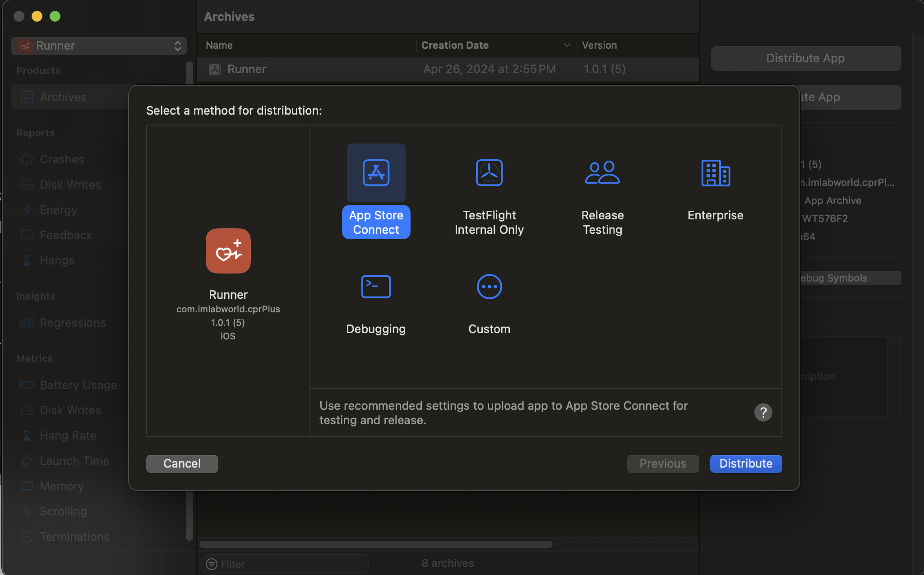
Task: Click the Feedback bubble icon
Action: (x=27, y=235)
